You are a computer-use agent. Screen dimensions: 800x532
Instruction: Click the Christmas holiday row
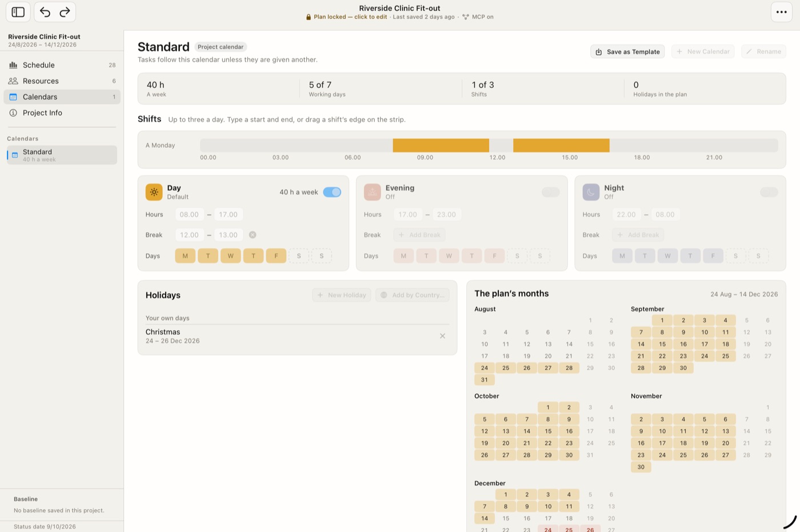(297, 336)
